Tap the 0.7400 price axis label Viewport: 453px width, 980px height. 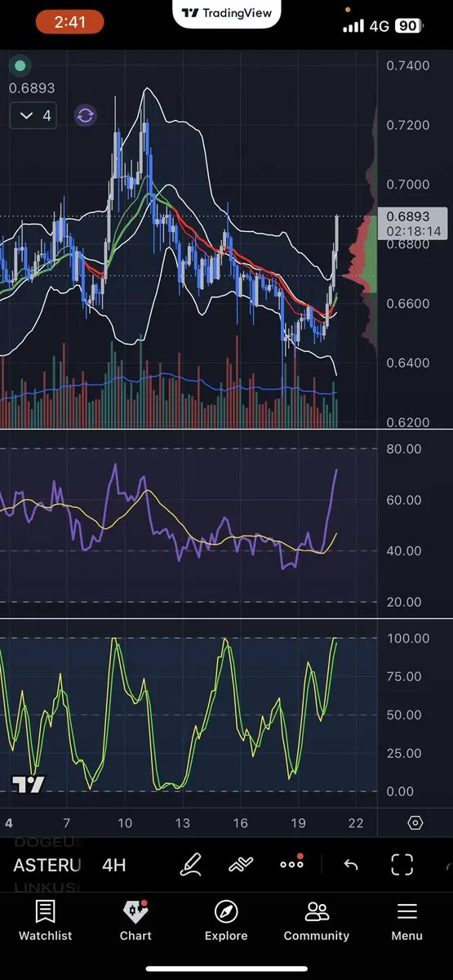click(408, 65)
